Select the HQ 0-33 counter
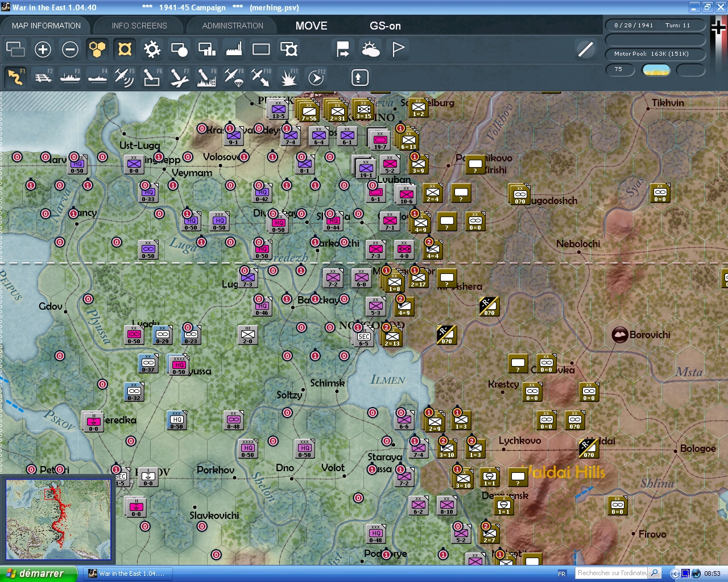 (x=148, y=192)
